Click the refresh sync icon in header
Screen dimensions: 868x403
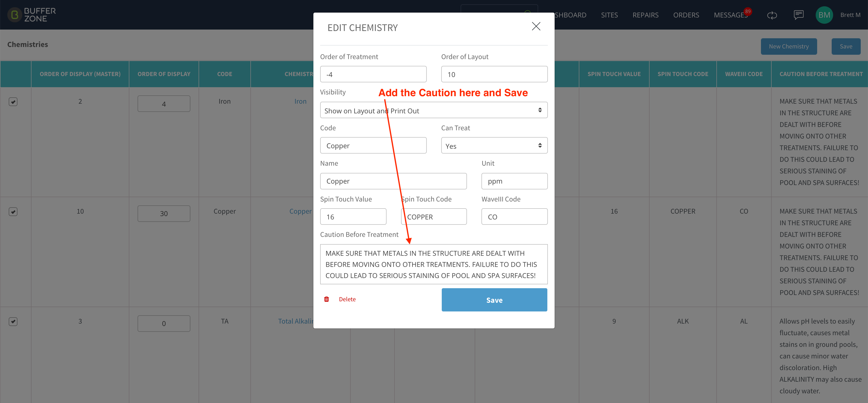[x=772, y=15]
